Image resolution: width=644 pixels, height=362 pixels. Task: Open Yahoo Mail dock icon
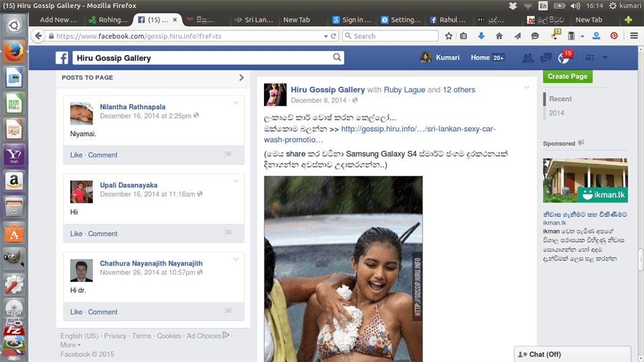pyautogui.click(x=14, y=155)
